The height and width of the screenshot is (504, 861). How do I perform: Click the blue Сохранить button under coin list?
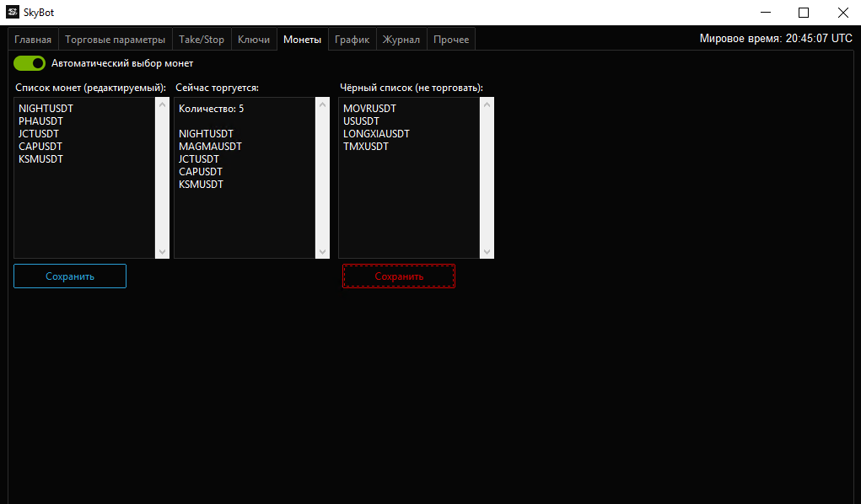[70, 276]
